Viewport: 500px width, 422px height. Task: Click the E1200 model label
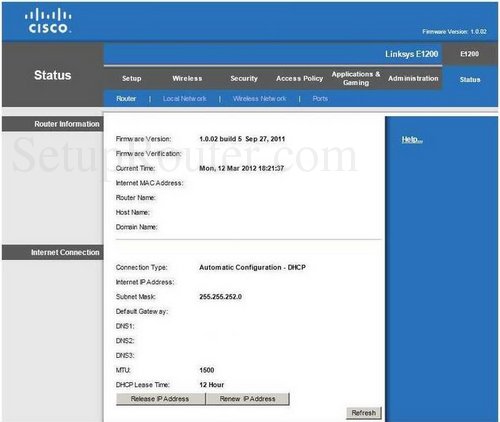point(470,54)
